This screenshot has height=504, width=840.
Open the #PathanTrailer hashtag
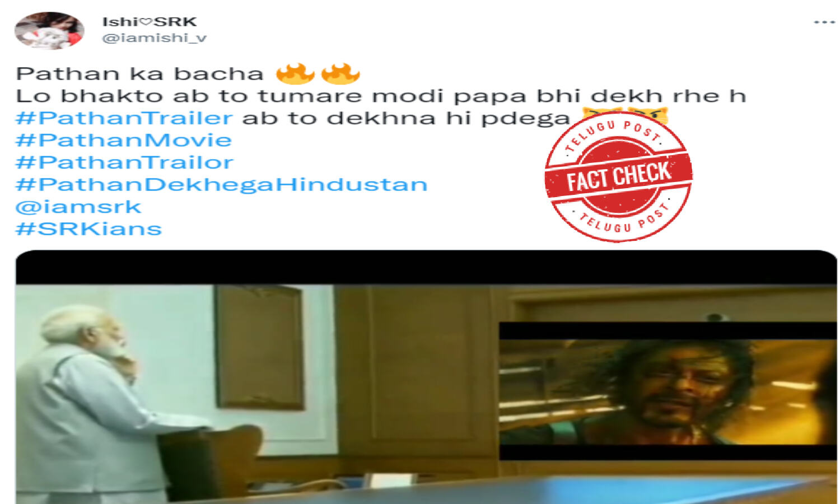124,118
